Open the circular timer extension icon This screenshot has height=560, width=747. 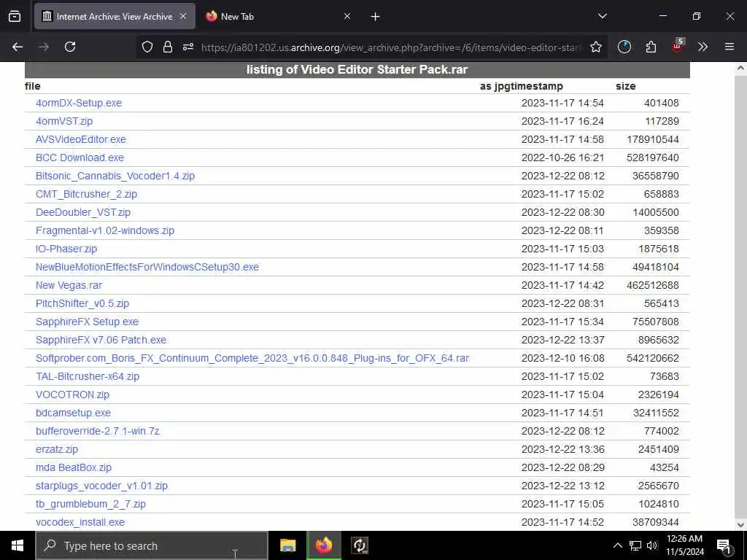tap(624, 47)
